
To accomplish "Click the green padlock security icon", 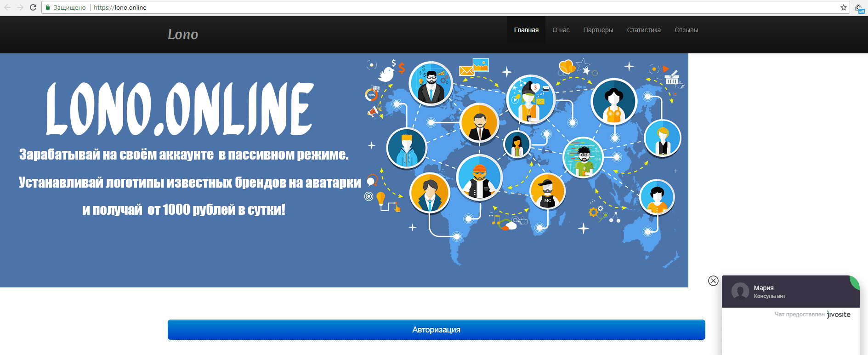I will [48, 7].
